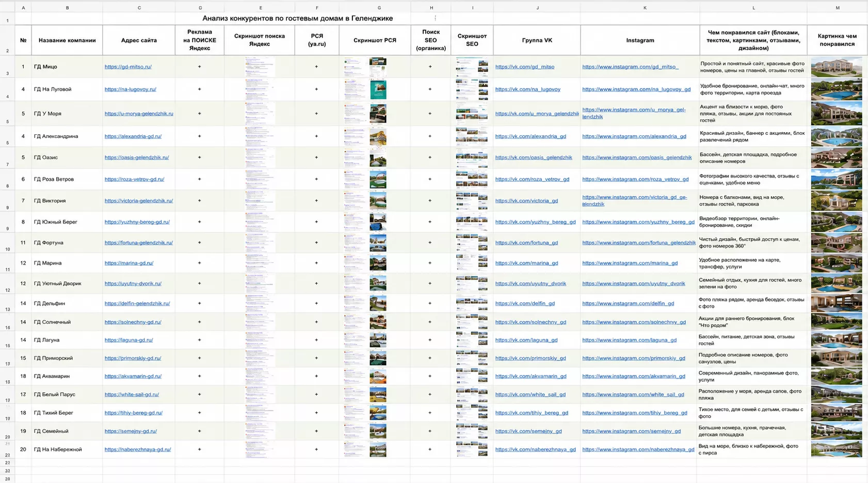
Task: Follow the vk.com/naberezhnaya_gd link
Action: [x=535, y=449]
